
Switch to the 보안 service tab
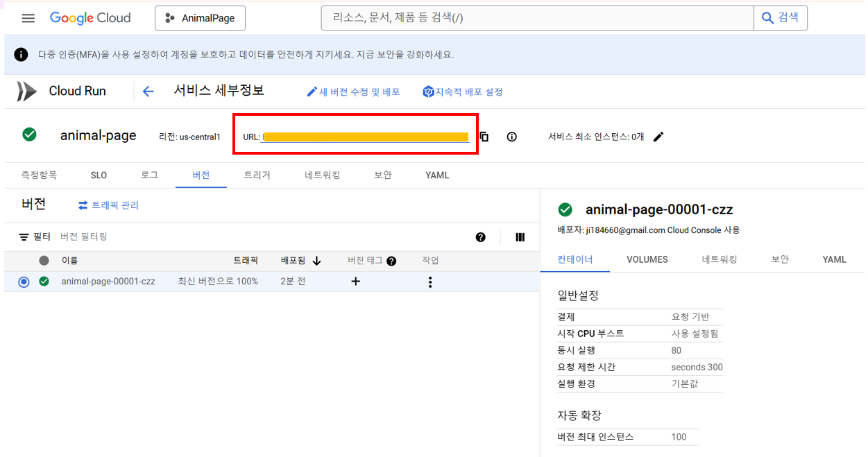coord(383,175)
